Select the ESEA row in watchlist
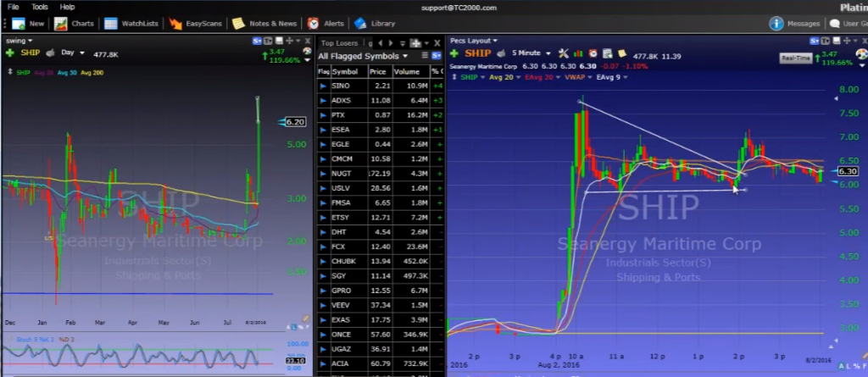The image size is (868, 377). pyautogui.click(x=381, y=130)
